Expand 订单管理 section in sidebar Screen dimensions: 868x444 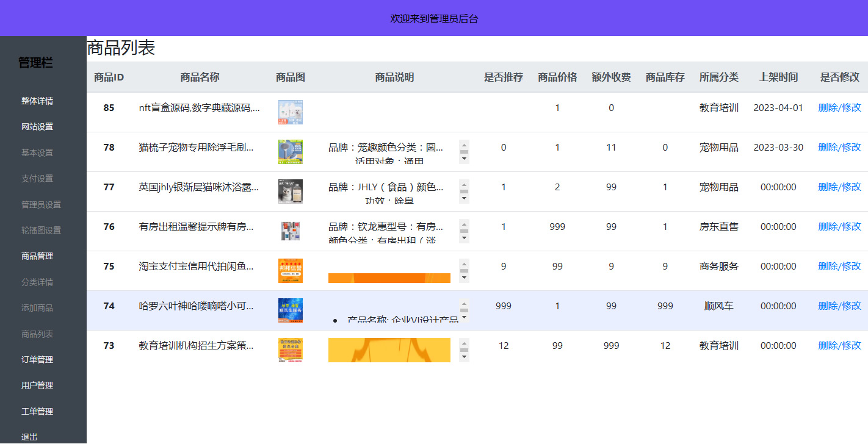pyautogui.click(x=37, y=360)
